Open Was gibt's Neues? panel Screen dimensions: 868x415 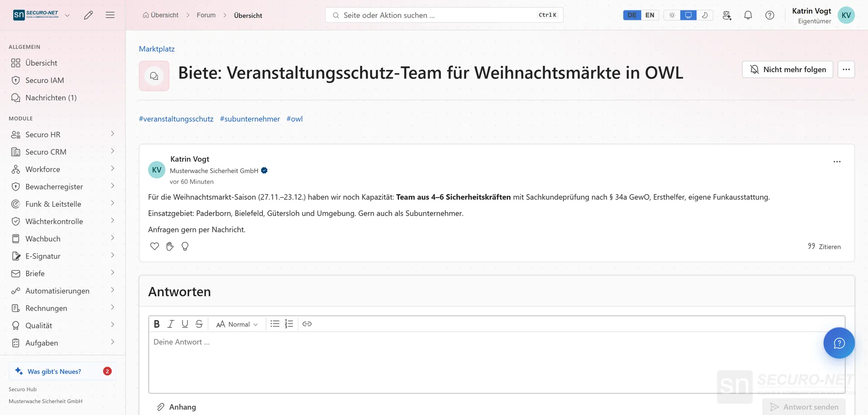coord(63,371)
